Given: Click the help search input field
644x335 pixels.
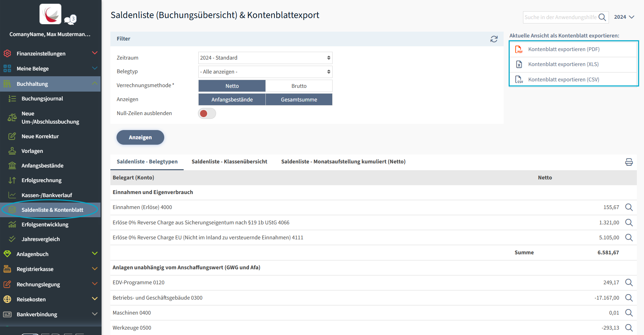Looking at the screenshot, I should 560,17.
